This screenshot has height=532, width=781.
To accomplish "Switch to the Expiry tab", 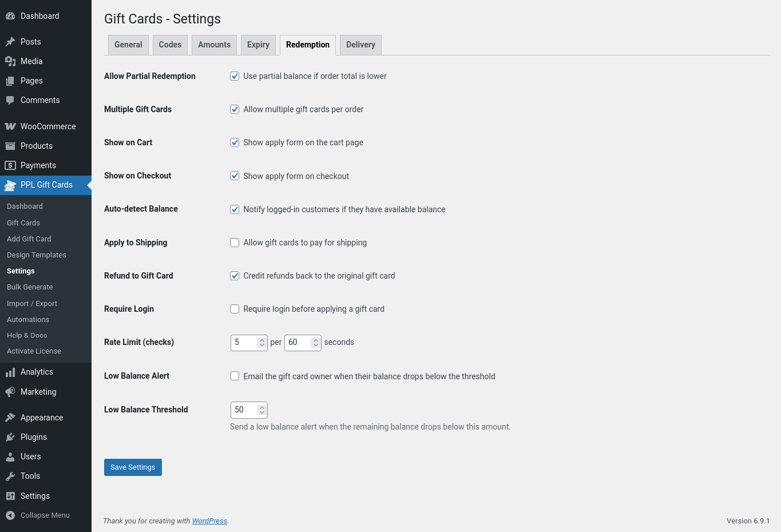I will [x=258, y=45].
